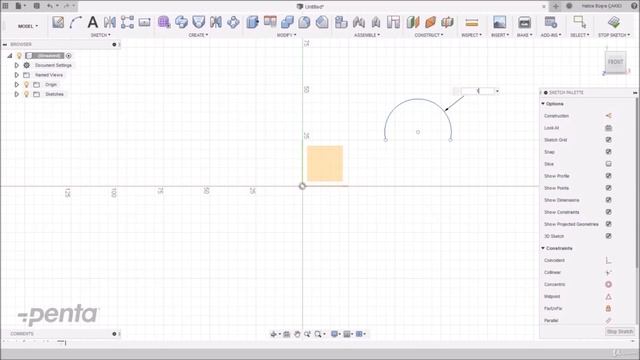This screenshot has height=360, width=640.
Task: Click the Help question mark icon
Action: (634, 6)
